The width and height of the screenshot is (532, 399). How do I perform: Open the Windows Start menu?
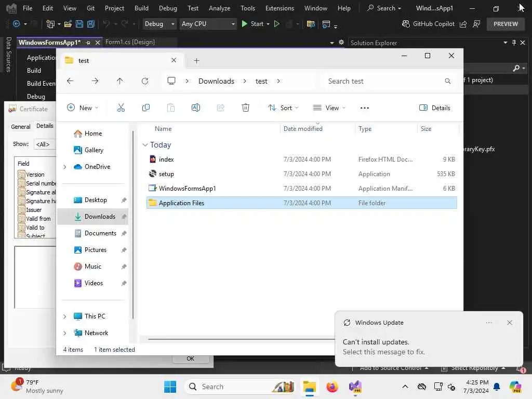(170, 387)
